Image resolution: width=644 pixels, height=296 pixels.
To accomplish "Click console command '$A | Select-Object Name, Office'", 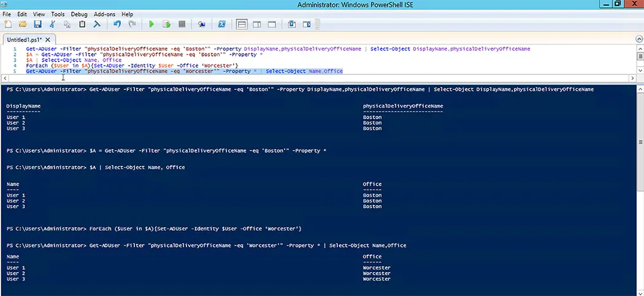I will (x=137, y=167).
